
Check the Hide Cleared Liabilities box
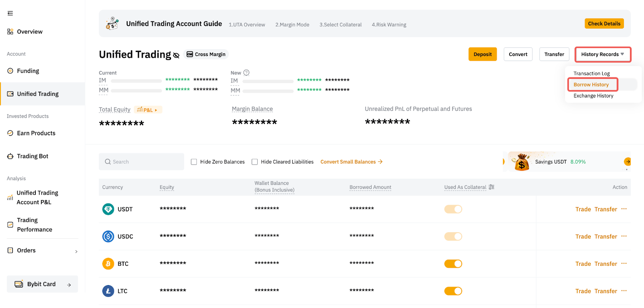point(255,162)
